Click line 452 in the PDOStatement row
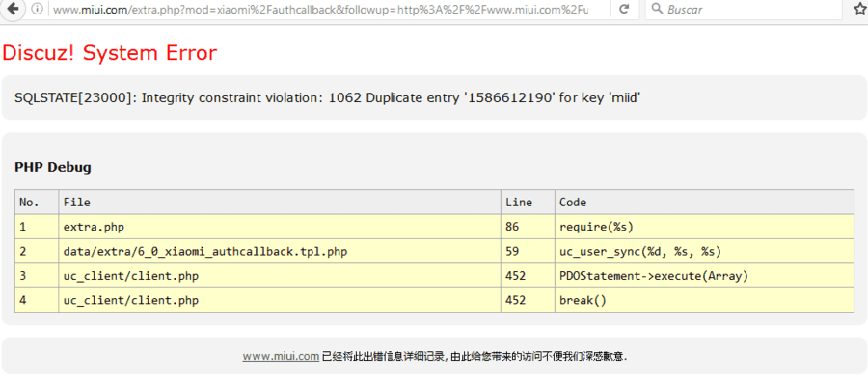The height and width of the screenshot is (381, 868). pyautogui.click(x=529, y=275)
